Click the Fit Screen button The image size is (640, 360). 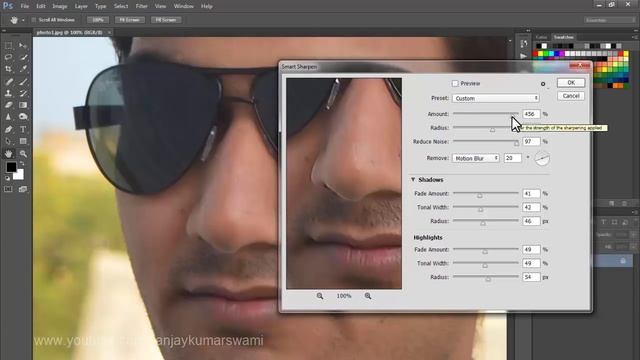point(129,20)
